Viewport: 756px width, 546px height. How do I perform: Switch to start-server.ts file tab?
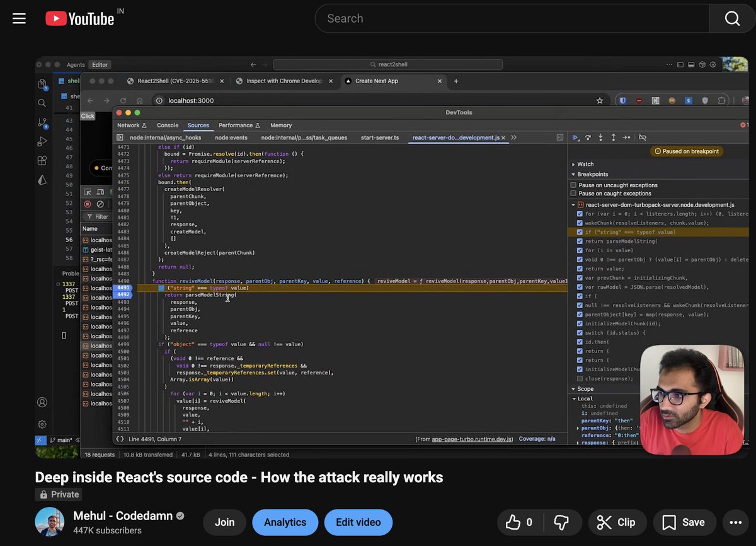pyautogui.click(x=379, y=137)
